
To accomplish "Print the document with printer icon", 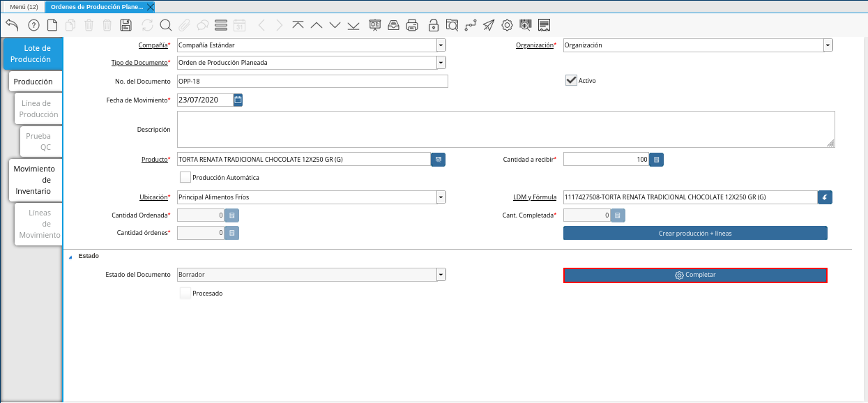I will [412, 25].
